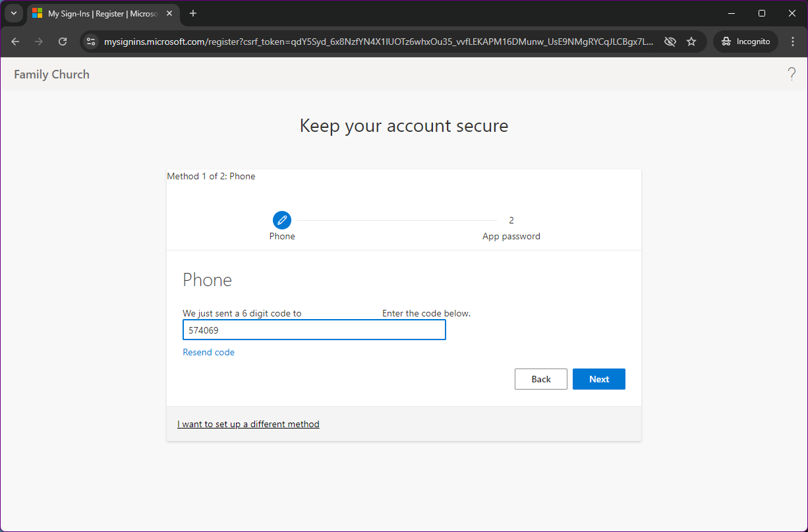Open a new tab with plus button
The image size is (808, 532).
point(193,13)
